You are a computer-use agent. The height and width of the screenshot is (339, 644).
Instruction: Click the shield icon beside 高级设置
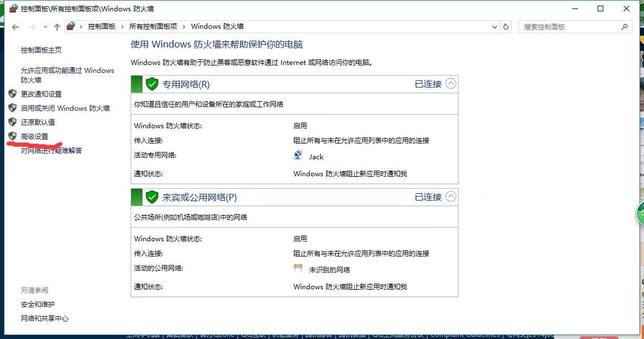13,136
